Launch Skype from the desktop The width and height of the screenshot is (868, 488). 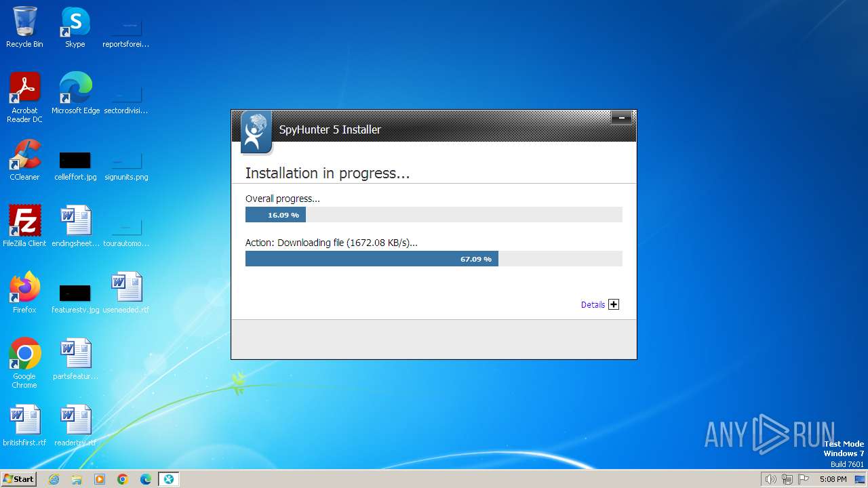point(75,27)
